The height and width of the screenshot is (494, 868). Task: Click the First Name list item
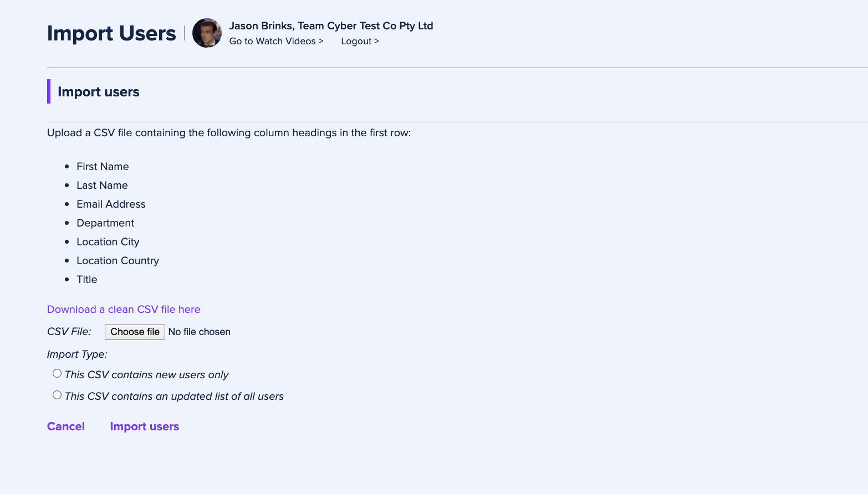point(103,166)
